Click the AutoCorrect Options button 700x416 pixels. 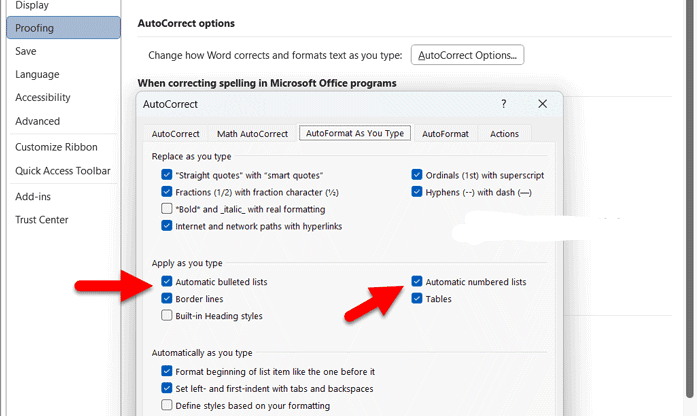(x=469, y=55)
